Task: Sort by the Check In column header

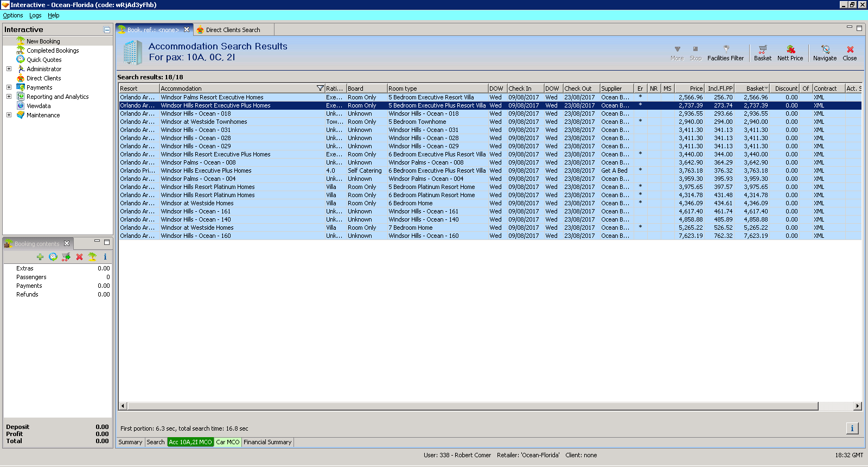Action: (525, 89)
